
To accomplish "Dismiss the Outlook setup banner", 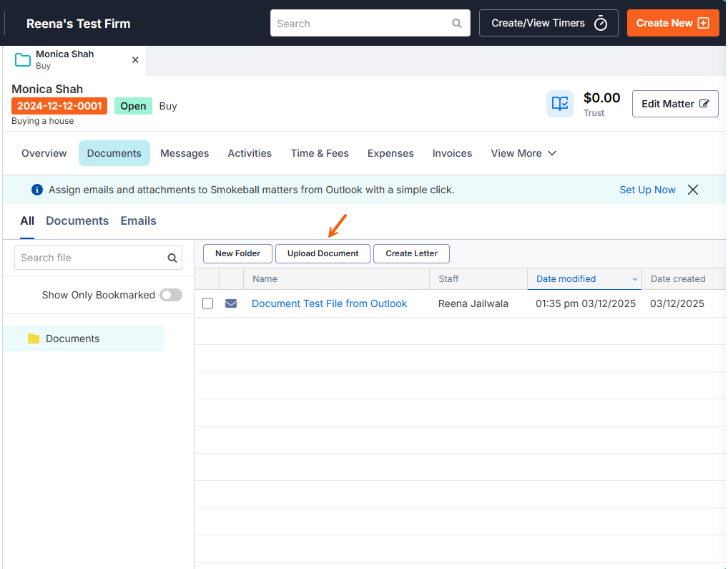I will pos(693,190).
